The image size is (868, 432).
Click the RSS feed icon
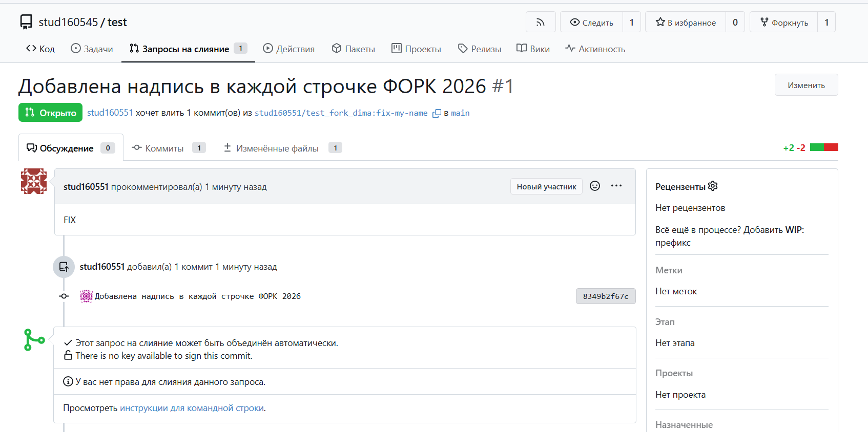(540, 23)
